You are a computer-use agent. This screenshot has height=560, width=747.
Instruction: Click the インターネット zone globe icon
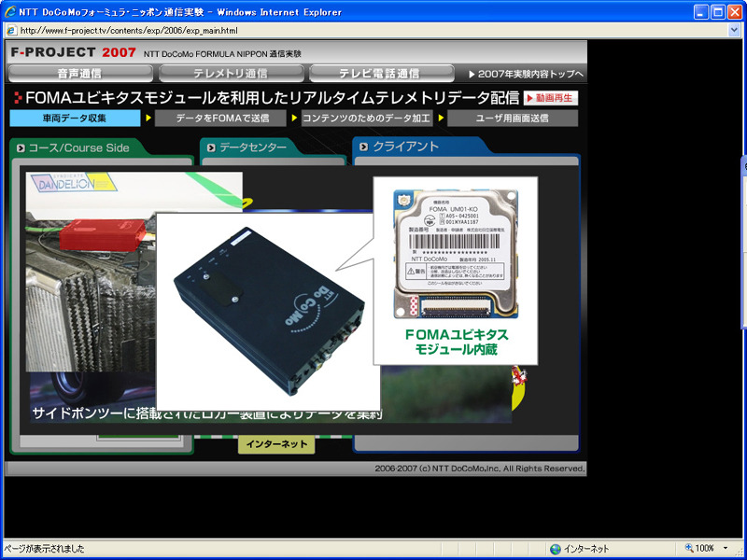(555, 549)
